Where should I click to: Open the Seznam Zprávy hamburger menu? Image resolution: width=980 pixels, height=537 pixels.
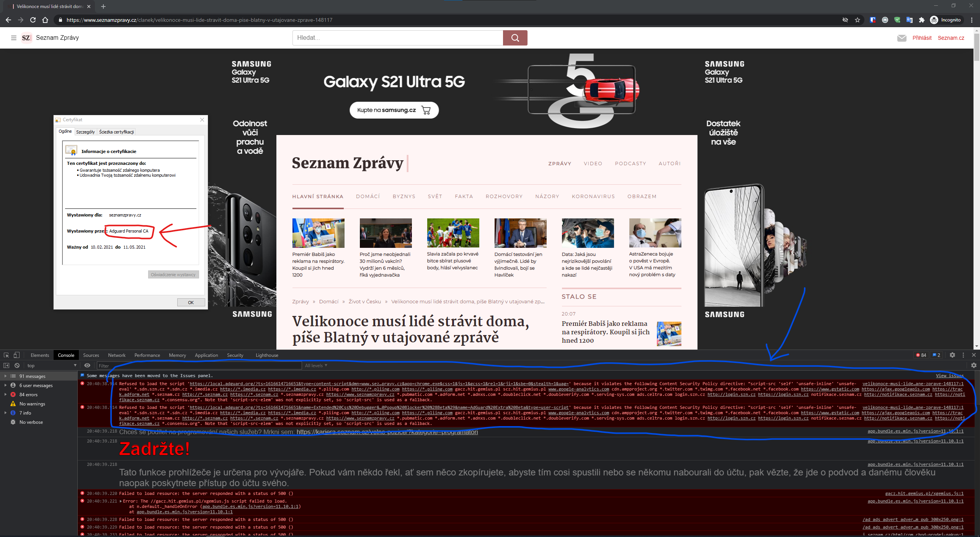tap(14, 37)
